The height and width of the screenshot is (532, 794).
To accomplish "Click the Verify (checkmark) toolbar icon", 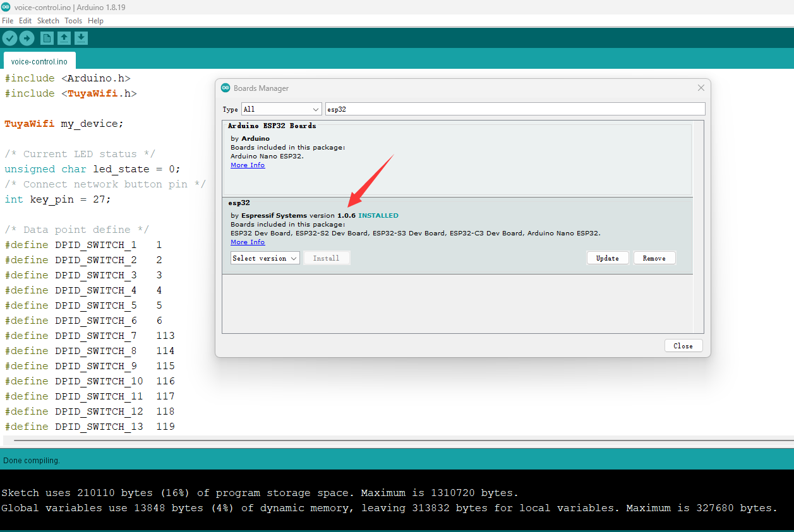I will [x=9, y=38].
